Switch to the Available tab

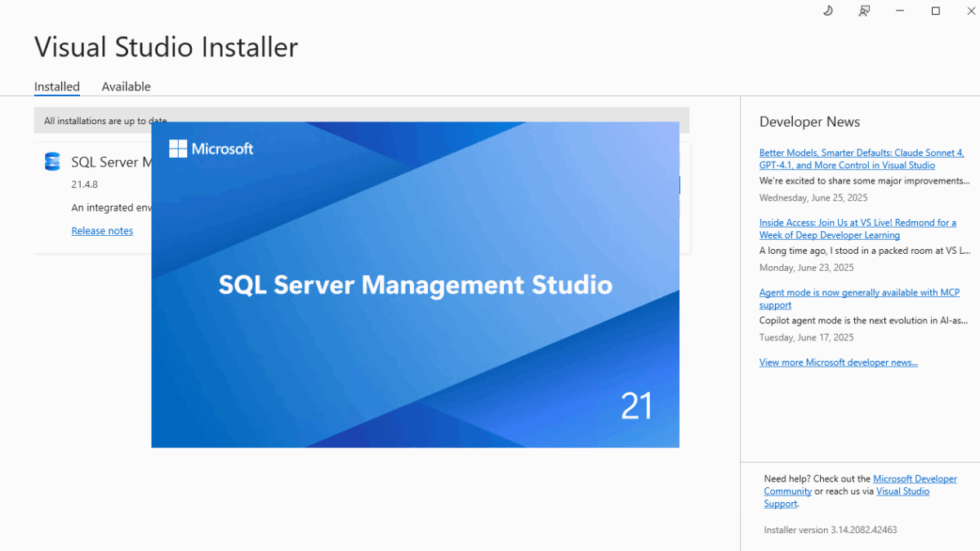[126, 87]
